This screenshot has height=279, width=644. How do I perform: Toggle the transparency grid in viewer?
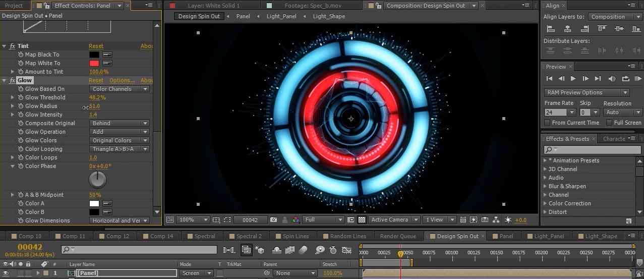pos(362,220)
